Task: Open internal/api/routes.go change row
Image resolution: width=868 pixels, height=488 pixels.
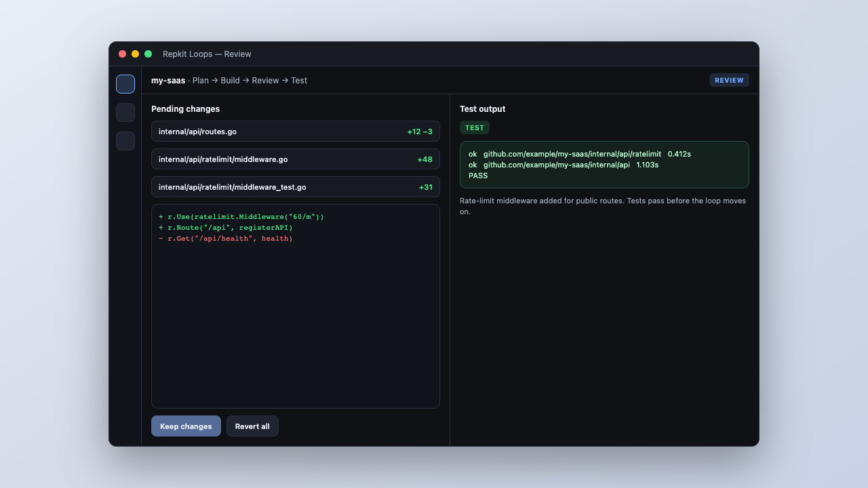Action: click(x=296, y=131)
